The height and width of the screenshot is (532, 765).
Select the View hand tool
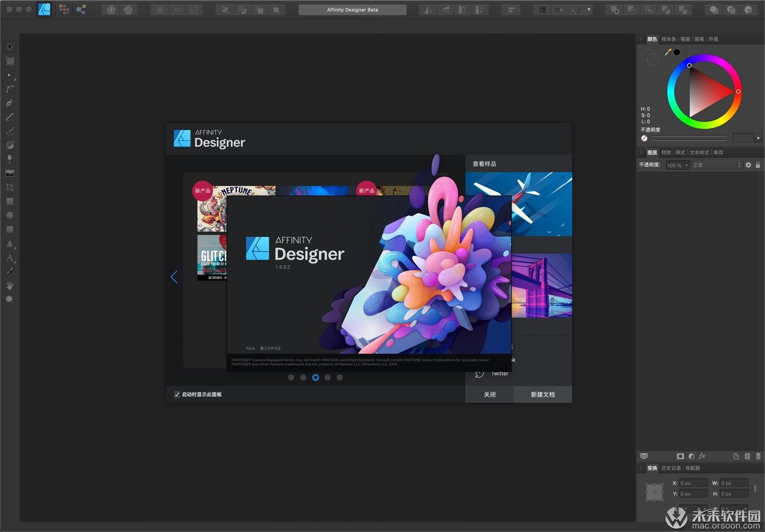(x=10, y=286)
